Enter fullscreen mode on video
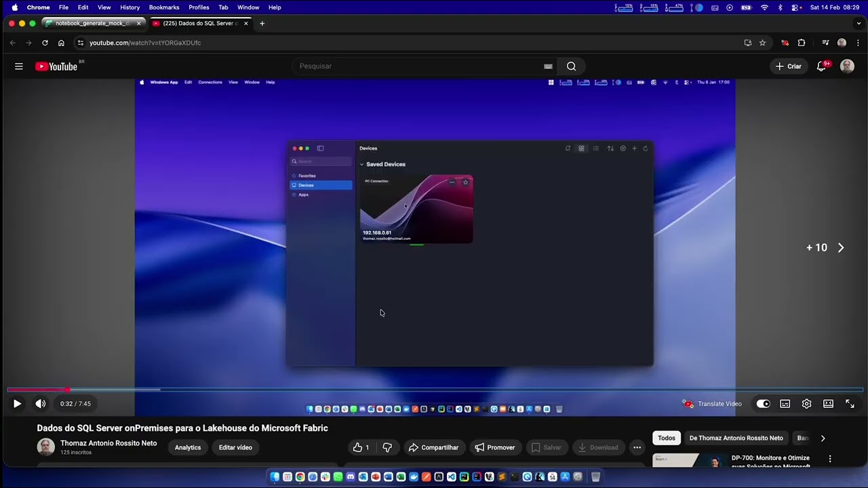Screen dimensions: 868x488 [x=850, y=404]
